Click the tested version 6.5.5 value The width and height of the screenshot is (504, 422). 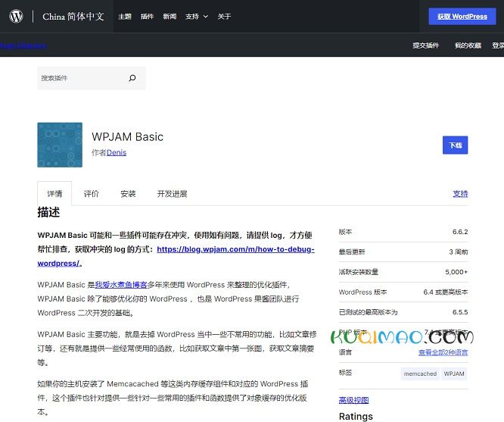pos(460,312)
